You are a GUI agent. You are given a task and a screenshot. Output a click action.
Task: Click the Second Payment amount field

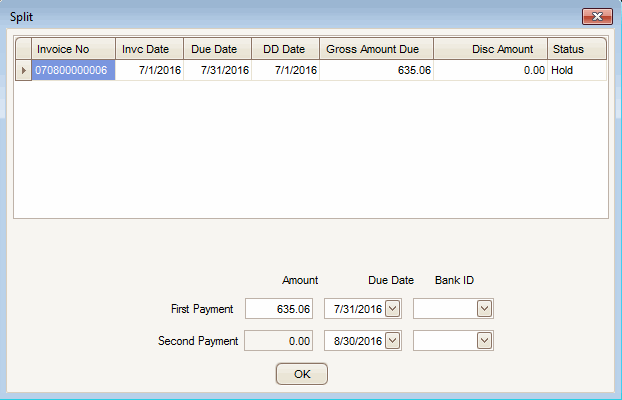pyautogui.click(x=280, y=341)
